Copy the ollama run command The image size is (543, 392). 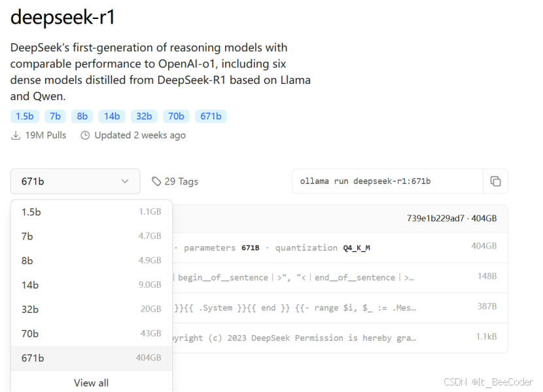(495, 181)
